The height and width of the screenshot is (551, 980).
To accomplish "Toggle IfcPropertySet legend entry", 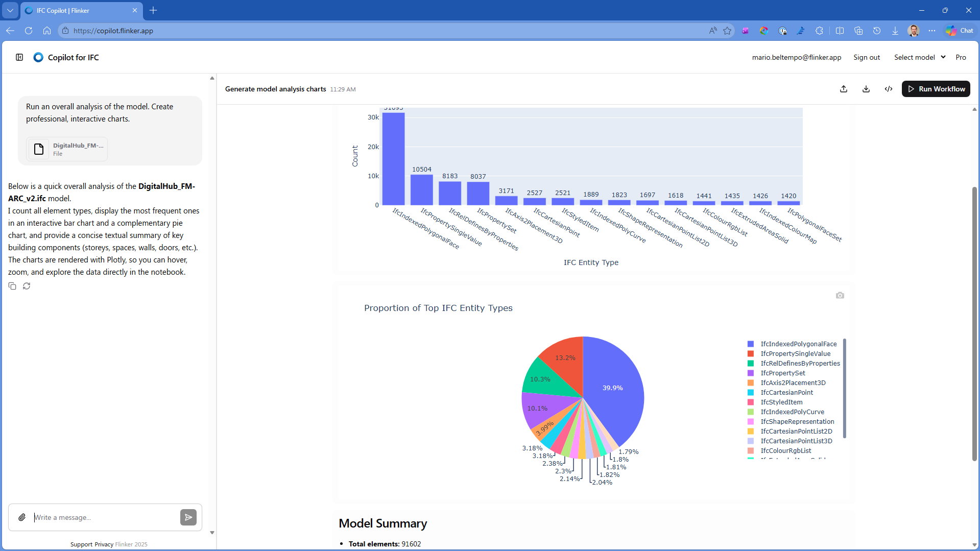I will 782,373.
